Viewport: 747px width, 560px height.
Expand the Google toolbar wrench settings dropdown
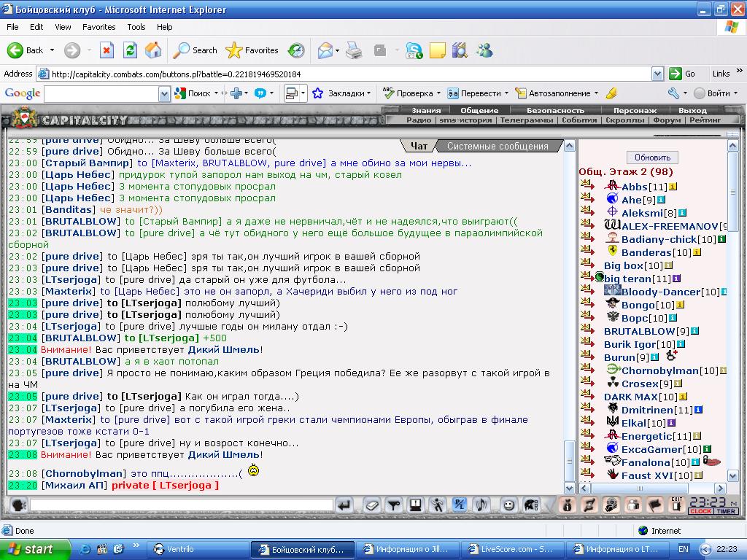[685, 93]
